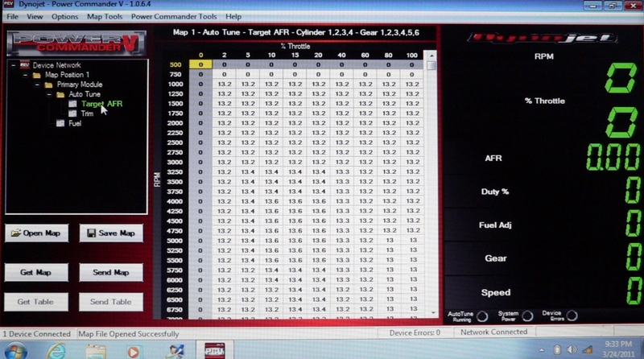
Task: Click the 4250 RPM row header
Action: point(175,211)
